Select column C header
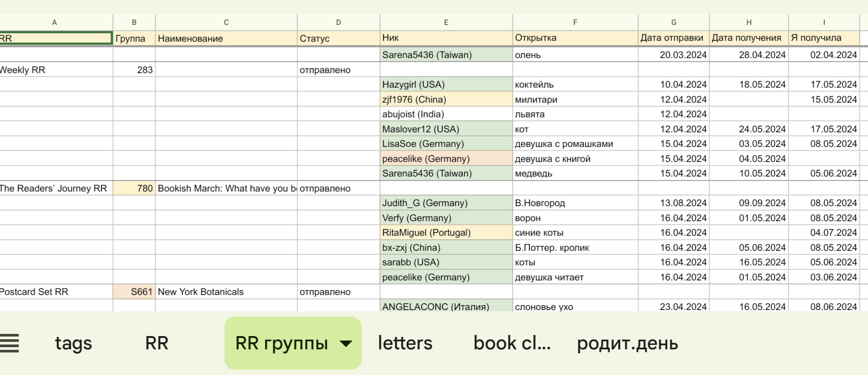The image size is (868, 375). click(x=226, y=23)
